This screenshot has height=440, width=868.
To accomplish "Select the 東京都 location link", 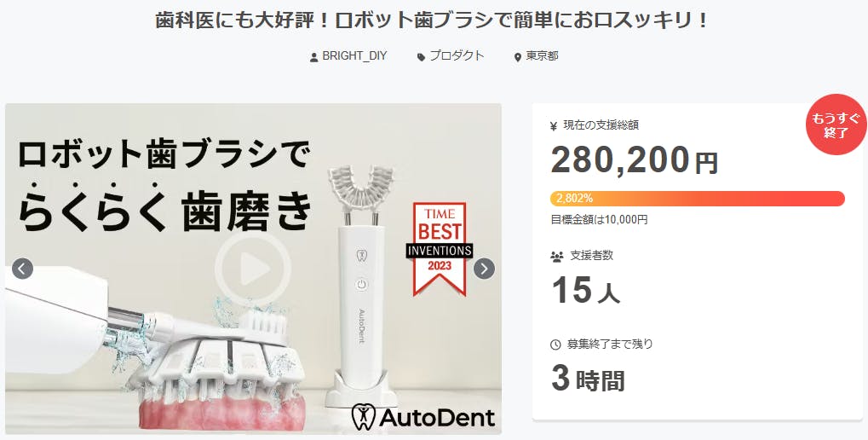I will [x=542, y=56].
